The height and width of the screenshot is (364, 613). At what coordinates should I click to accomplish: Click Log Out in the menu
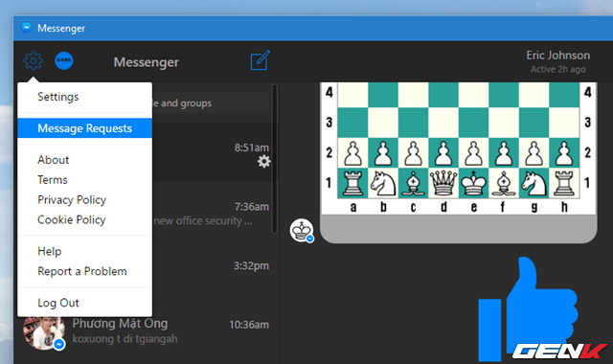[58, 303]
